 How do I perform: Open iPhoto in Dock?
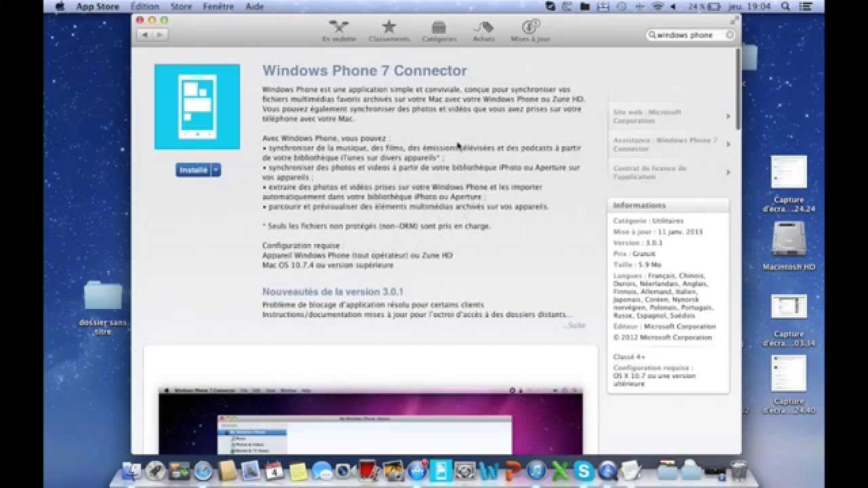(393, 471)
